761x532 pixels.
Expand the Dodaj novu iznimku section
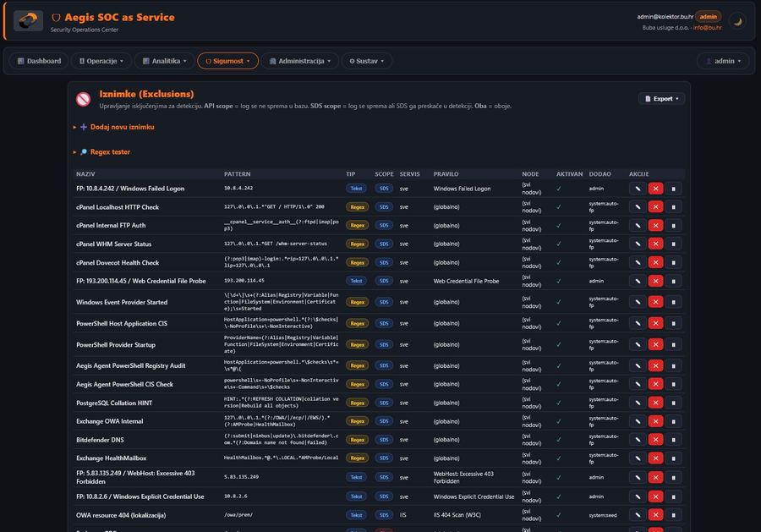click(x=116, y=127)
